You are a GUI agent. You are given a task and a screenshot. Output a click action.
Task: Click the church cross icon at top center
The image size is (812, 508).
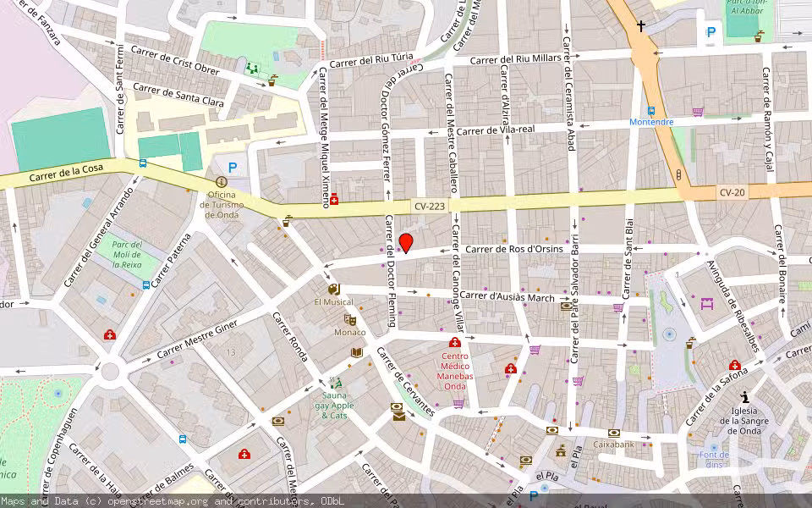point(641,25)
